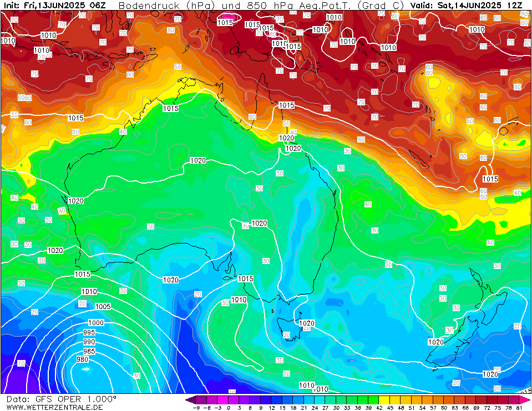Pick the crimson legend swatch between 78 and 81
Screen dimensions: 532x411
tap(514, 400)
